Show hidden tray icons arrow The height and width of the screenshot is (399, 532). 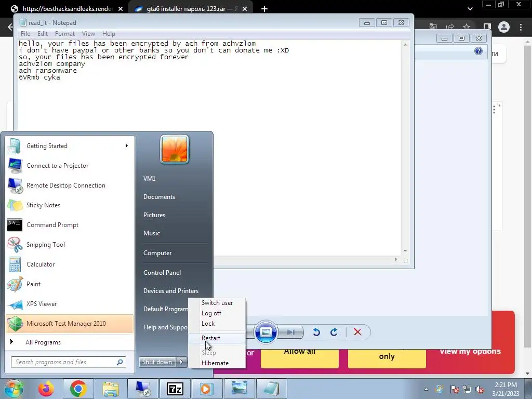coord(426,389)
